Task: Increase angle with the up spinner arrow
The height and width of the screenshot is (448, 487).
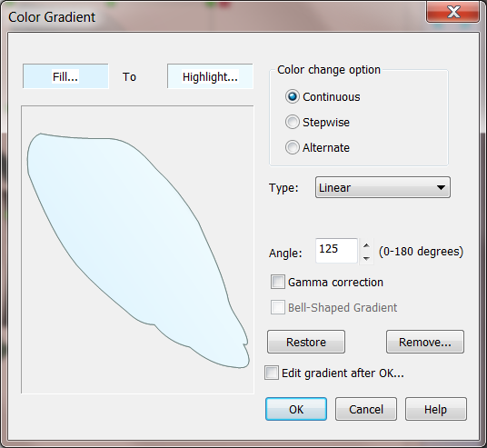Action: tap(366, 245)
